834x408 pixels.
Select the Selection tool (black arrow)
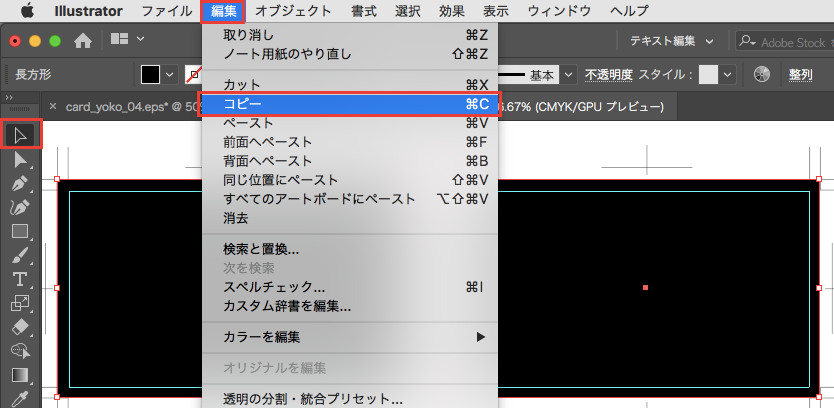pos(20,135)
